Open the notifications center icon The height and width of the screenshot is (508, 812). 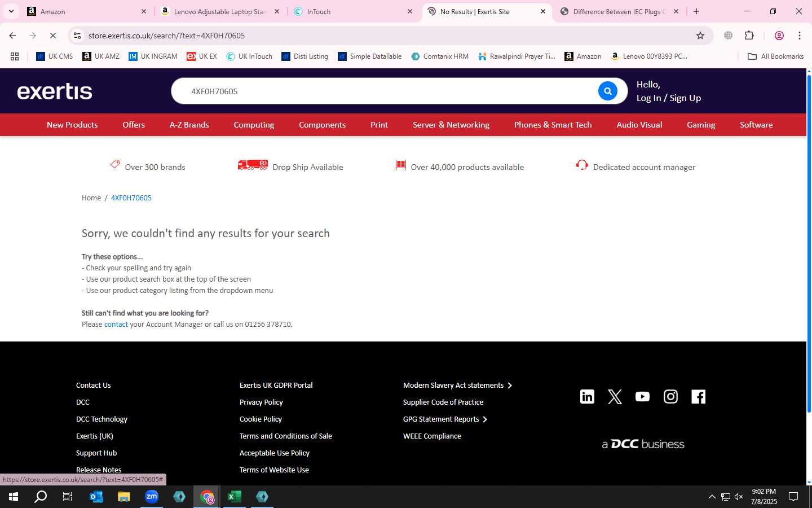tap(793, 497)
